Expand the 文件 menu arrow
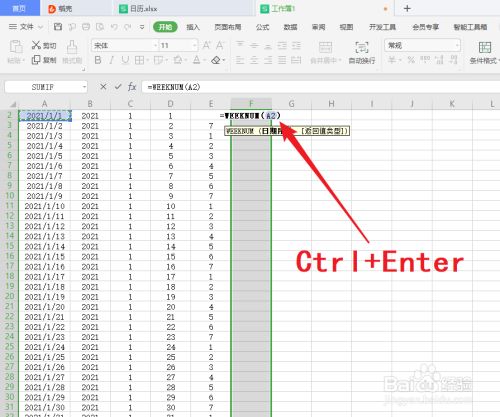This screenshot has height=417, width=500. (x=40, y=27)
